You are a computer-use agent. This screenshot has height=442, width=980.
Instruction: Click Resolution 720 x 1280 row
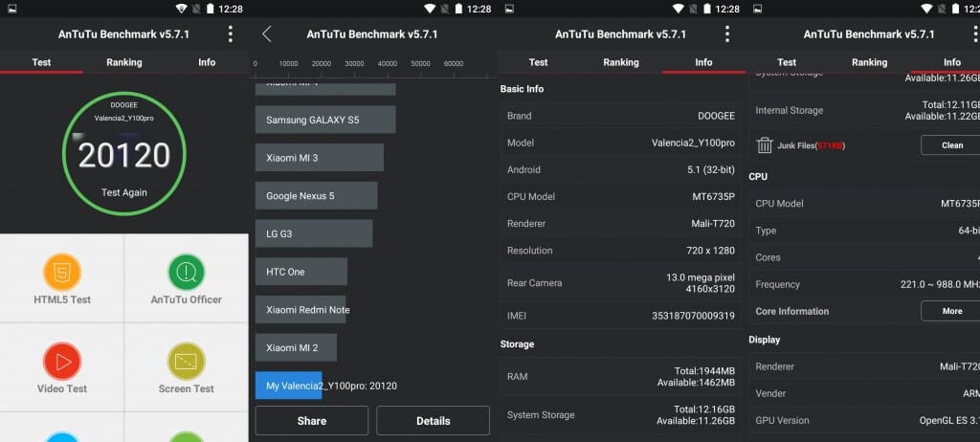621,250
